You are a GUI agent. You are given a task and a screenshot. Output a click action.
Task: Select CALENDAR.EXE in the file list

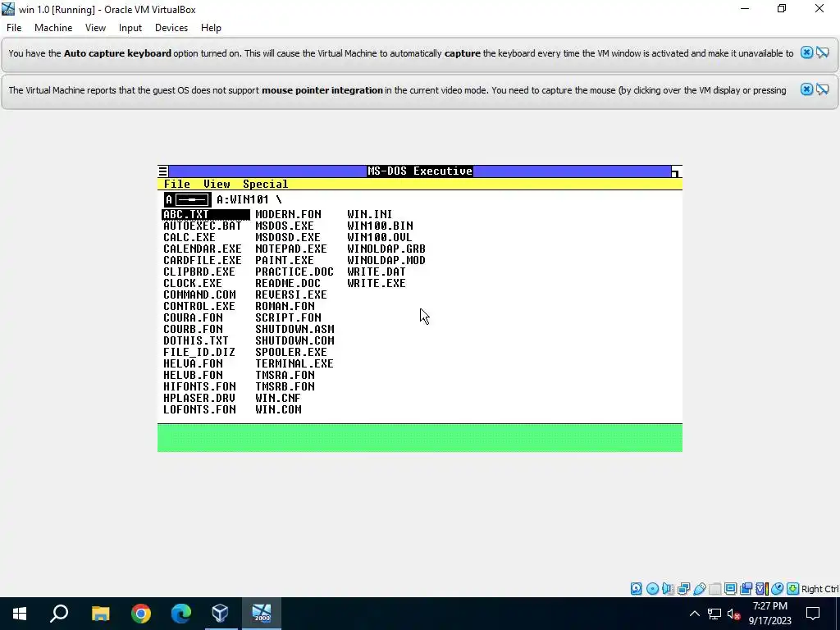point(203,249)
